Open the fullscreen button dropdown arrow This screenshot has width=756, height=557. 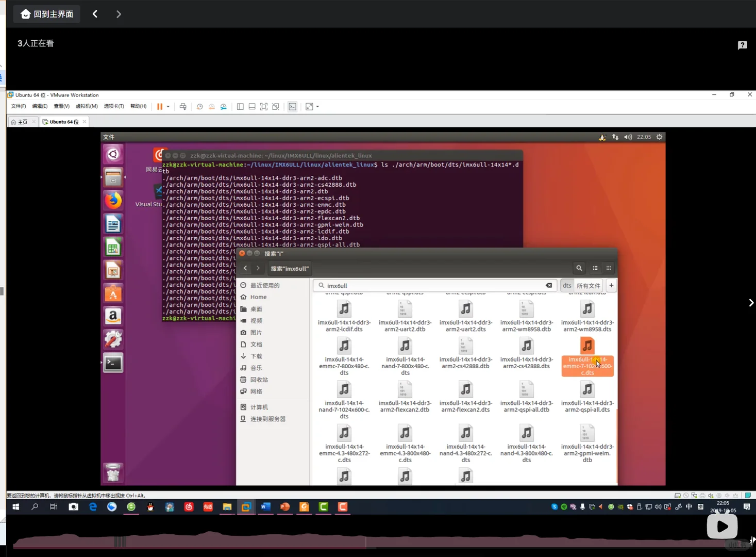(317, 106)
